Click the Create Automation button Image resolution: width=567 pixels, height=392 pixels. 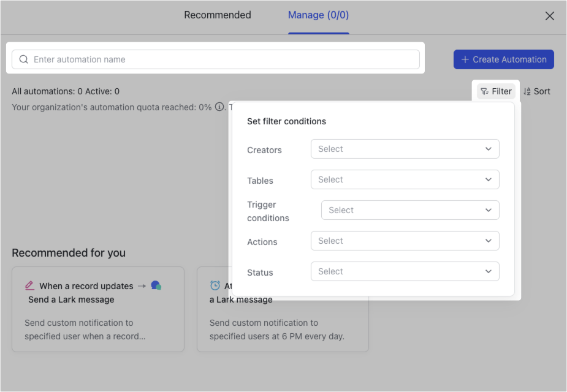504,59
